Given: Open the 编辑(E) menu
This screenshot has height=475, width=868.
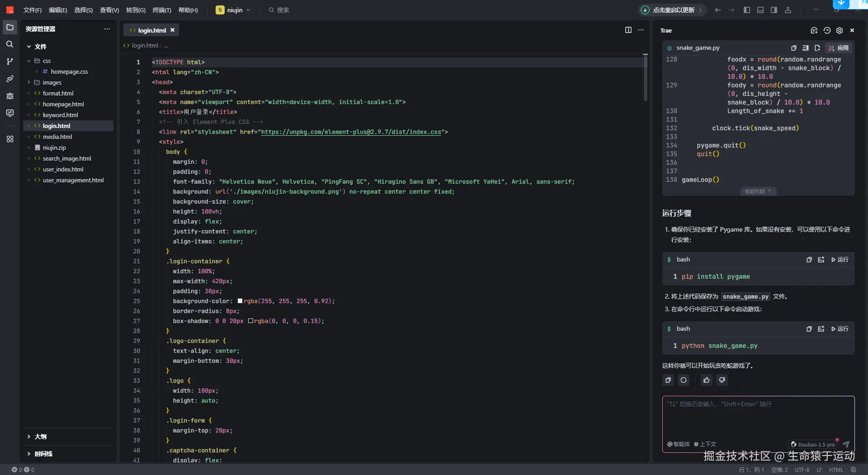Looking at the screenshot, I should click(58, 10).
